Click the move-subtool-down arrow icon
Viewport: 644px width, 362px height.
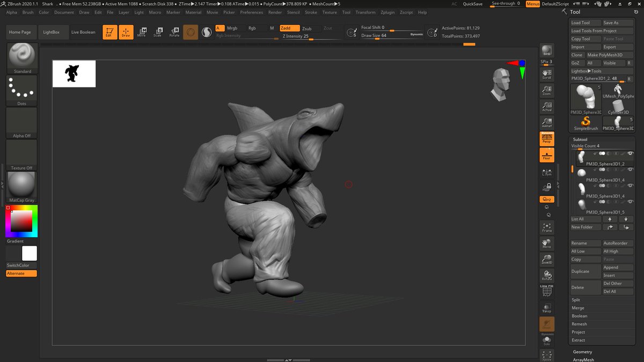coord(626,219)
